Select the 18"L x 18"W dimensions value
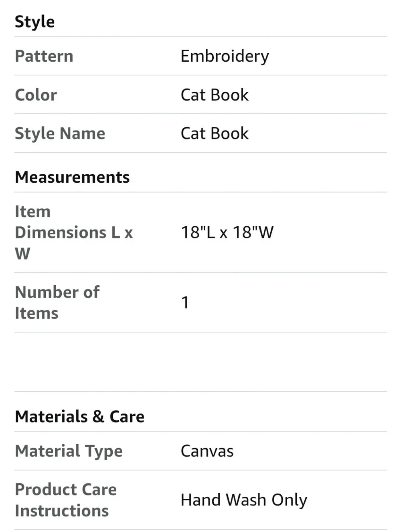401x532 pixels. coord(227,232)
